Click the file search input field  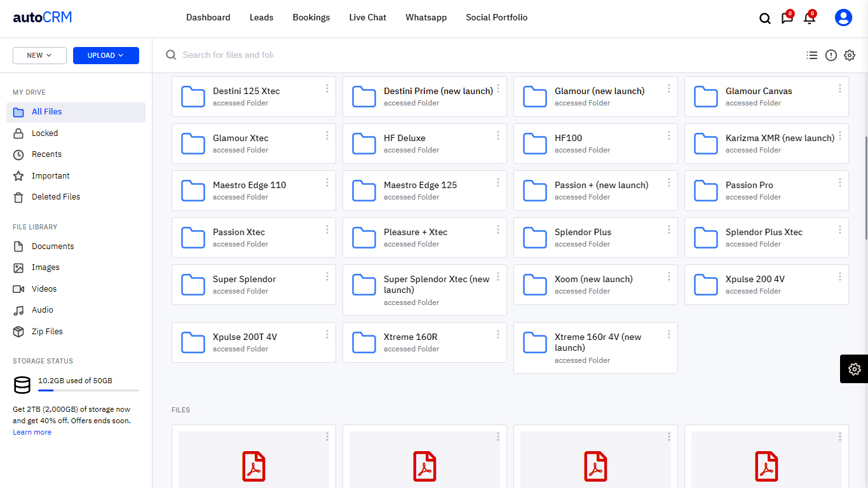[229, 55]
